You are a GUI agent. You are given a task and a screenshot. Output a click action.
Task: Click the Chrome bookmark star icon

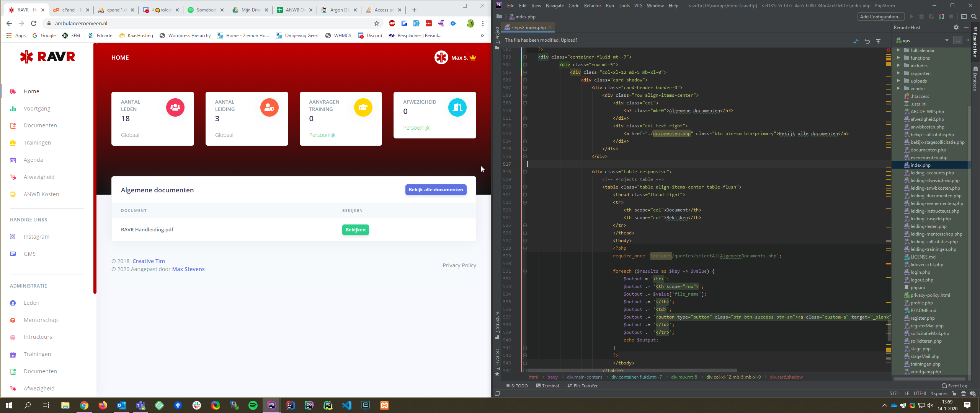click(x=376, y=23)
